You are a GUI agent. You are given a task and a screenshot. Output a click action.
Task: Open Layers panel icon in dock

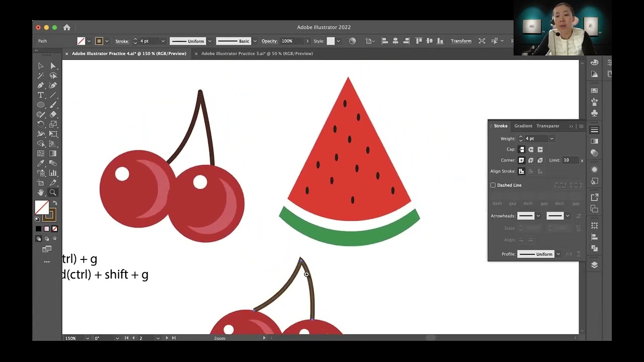(594, 265)
